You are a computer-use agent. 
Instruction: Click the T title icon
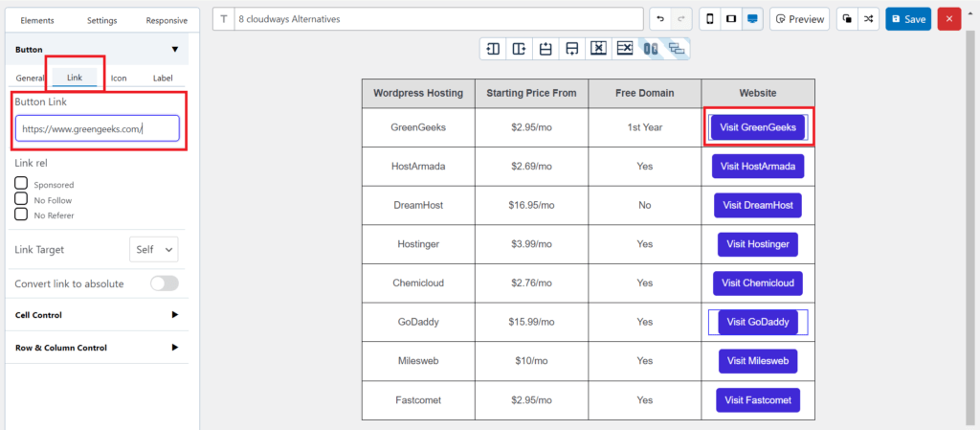224,19
